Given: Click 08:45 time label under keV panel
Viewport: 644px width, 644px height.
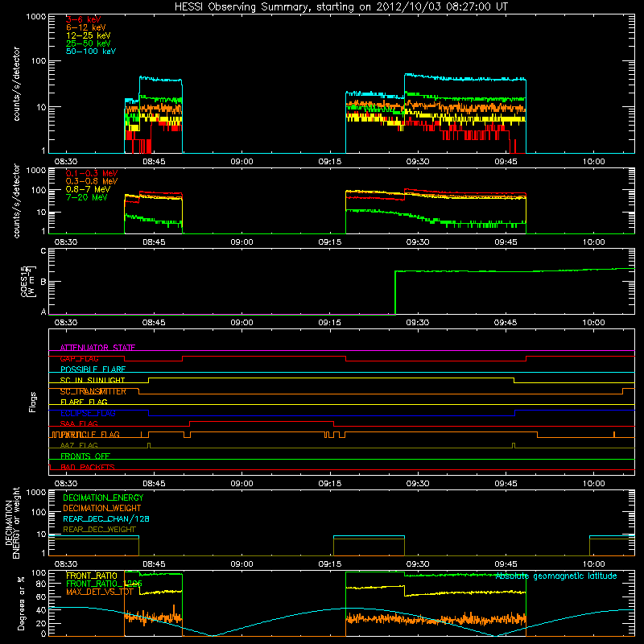Looking at the screenshot, I should pyautogui.click(x=154, y=162).
